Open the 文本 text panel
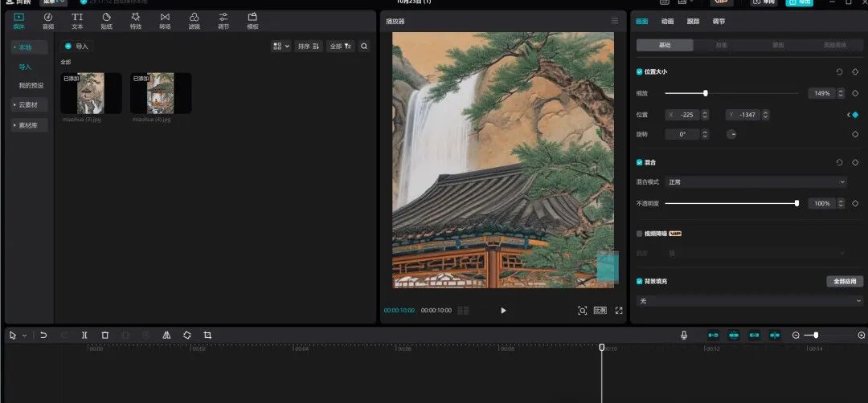The image size is (868, 403). point(77,21)
